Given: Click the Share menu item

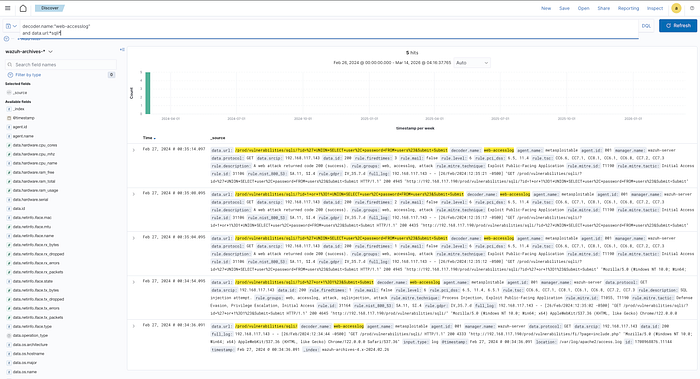Looking at the screenshot, I should [604, 8].
